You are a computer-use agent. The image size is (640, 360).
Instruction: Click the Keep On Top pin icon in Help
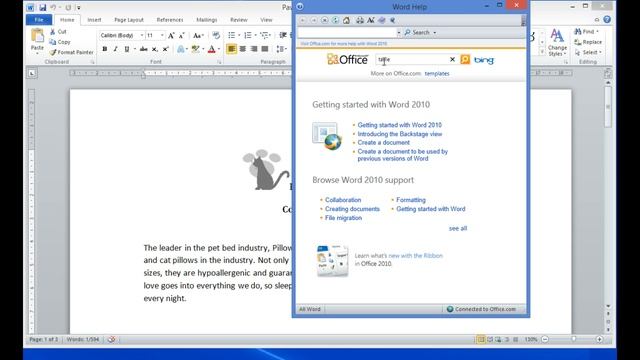point(392,20)
